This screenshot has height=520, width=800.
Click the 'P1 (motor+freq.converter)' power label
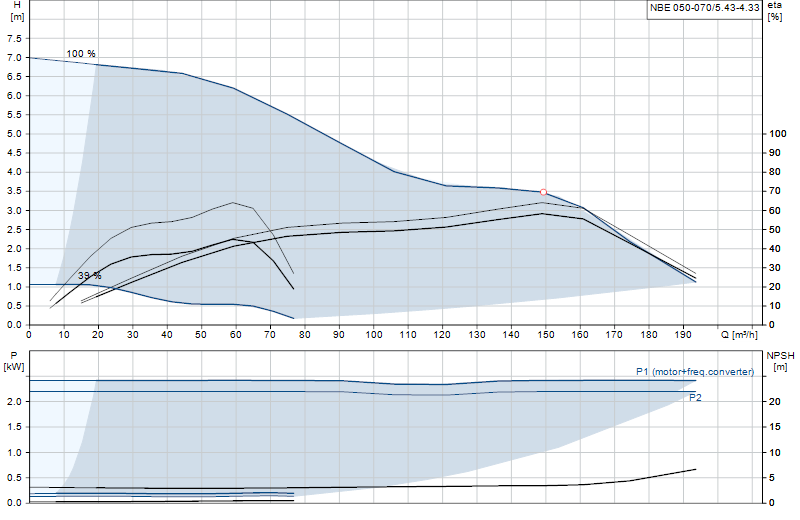point(695,372)
